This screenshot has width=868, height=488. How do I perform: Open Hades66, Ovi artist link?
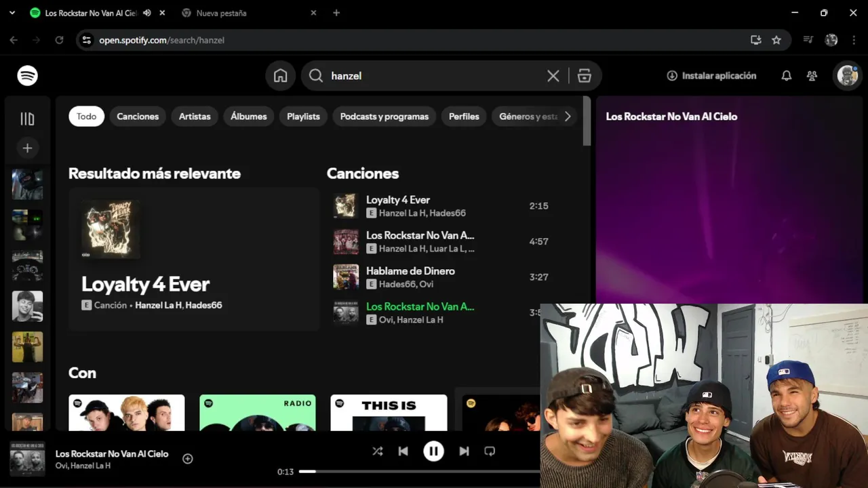(x=406, y=284)
